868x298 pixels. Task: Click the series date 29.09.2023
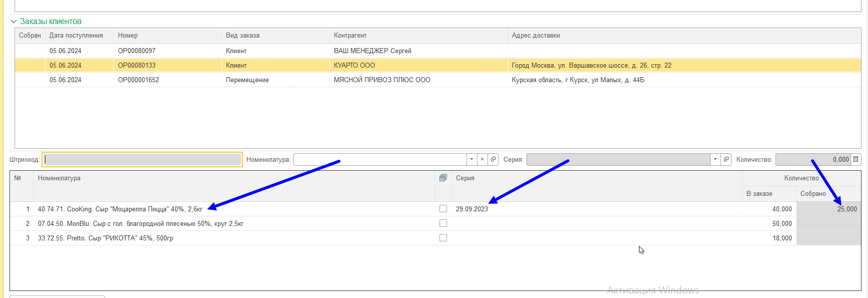pyautogui.click(x=471, y=209)
